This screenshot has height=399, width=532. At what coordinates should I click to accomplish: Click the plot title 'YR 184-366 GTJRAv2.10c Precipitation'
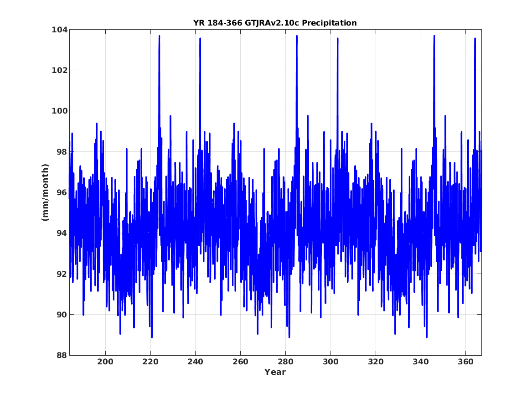click(x=275, y=23)
